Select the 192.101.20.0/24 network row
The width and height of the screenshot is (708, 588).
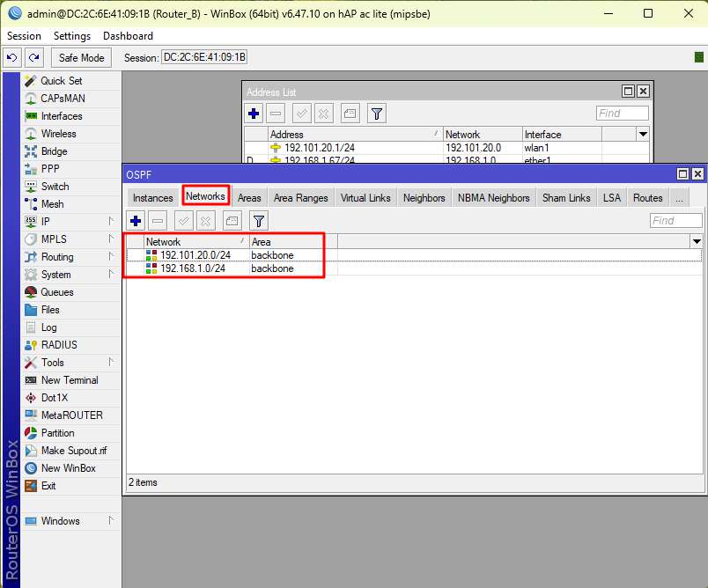[195, 255]
